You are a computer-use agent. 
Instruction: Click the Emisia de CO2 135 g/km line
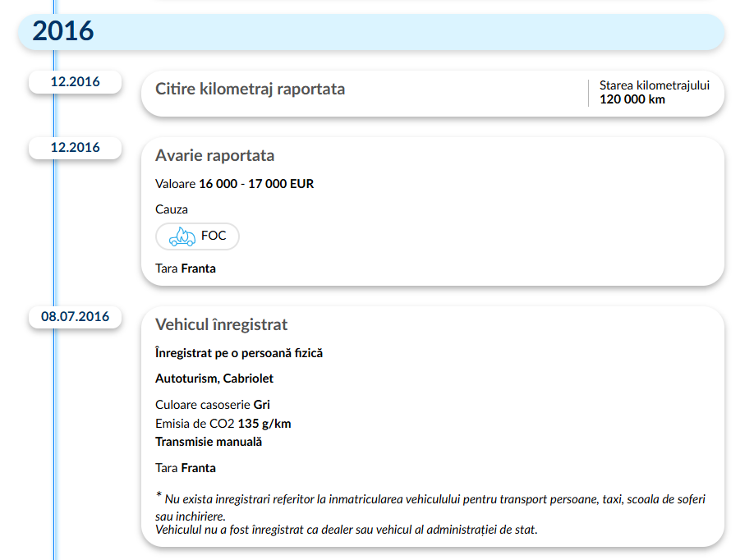(x=223, y=424)
